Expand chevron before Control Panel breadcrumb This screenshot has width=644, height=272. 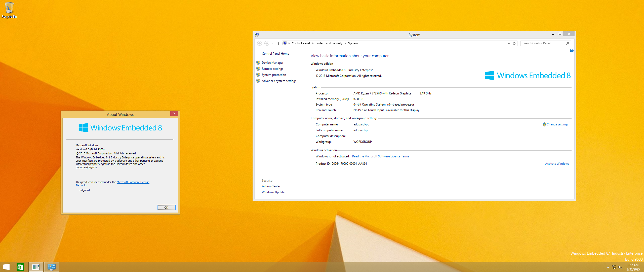289,43
